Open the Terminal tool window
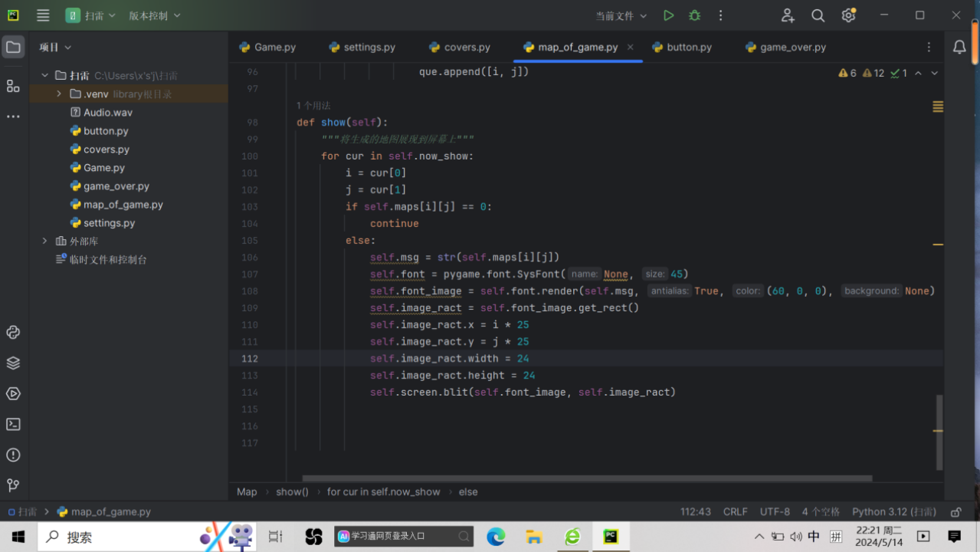Viewport: 980px width, 552px height. coord(13,424)
